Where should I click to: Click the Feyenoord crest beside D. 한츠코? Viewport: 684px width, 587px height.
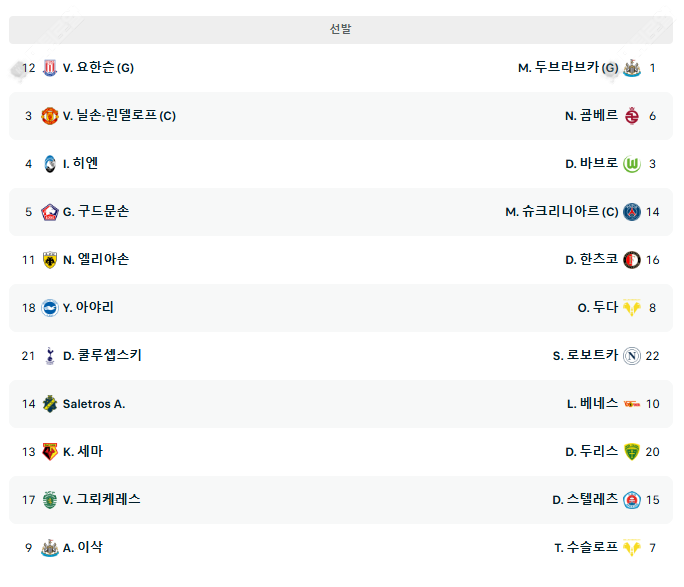click(631, 260)
